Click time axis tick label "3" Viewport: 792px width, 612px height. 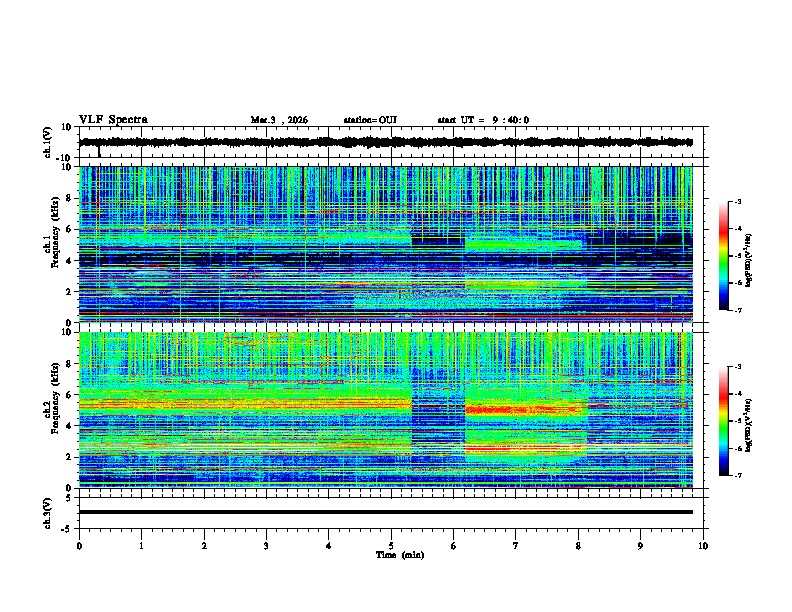266,546
